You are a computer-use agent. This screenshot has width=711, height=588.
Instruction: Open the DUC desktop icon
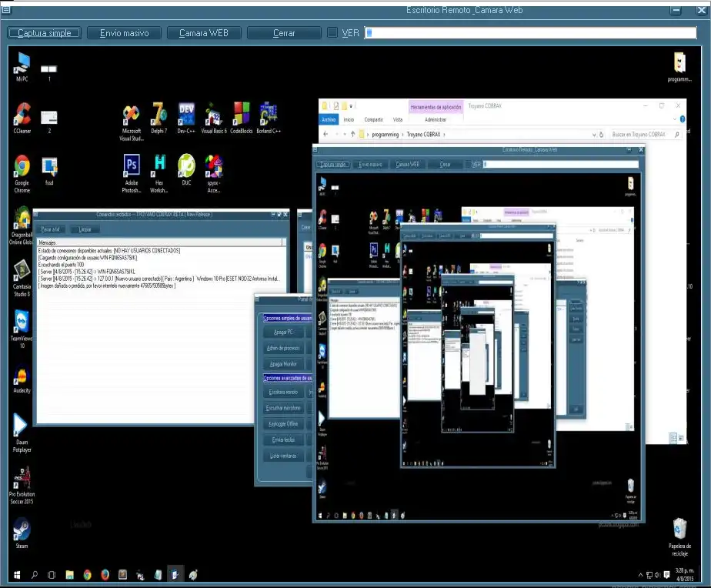[186, 169]
